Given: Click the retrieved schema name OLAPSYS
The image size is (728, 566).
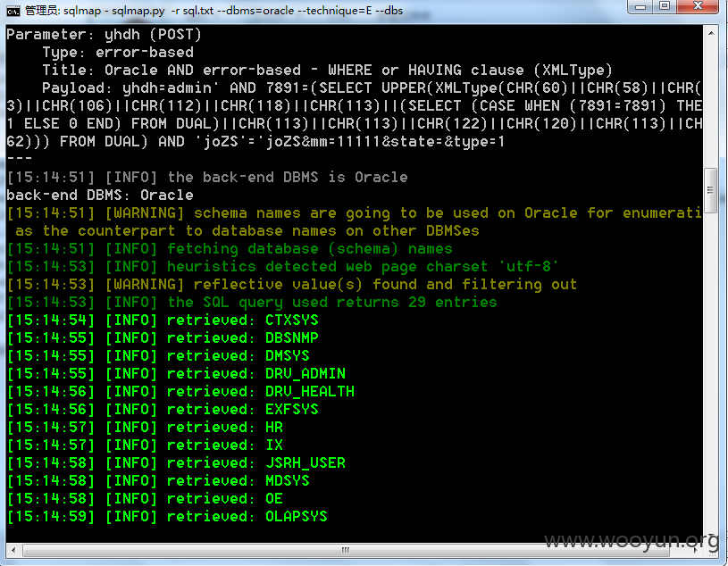Looking at the screenshot, I should [297, 516].
